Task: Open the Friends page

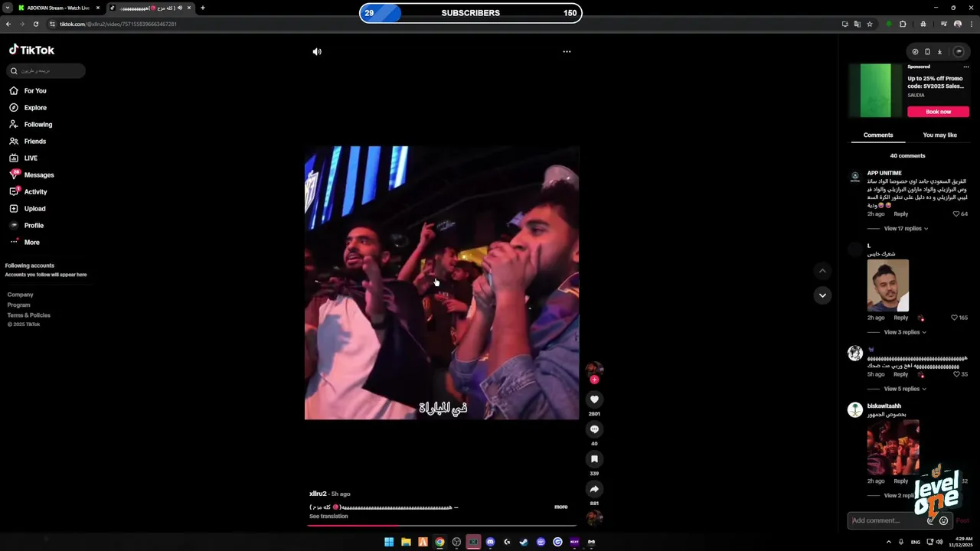Action: coord(28,142)
